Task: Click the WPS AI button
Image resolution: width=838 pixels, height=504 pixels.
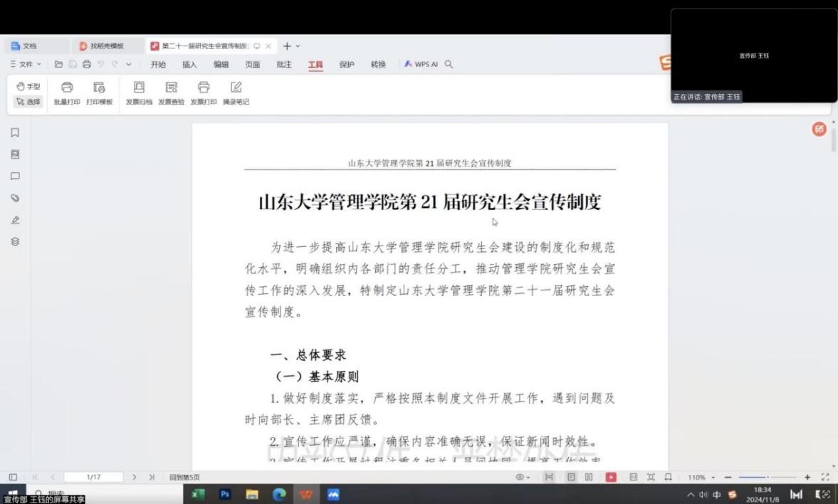Action: (x=421, y=64)
